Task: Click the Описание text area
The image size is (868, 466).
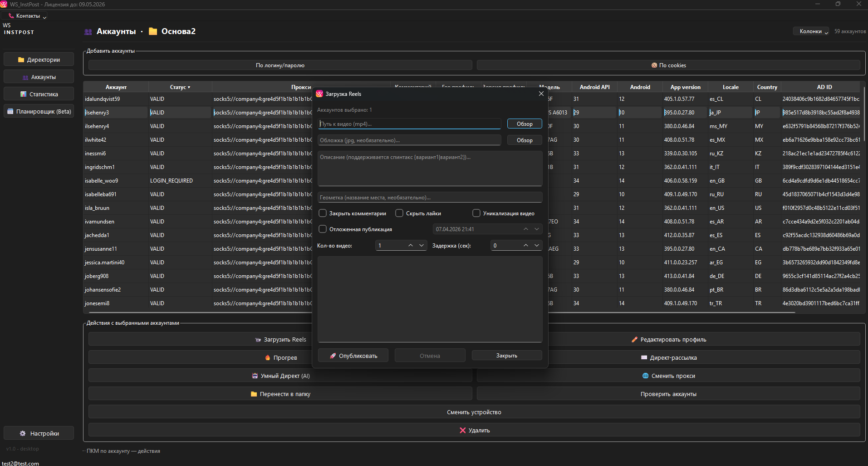Action: coord(430,168)
